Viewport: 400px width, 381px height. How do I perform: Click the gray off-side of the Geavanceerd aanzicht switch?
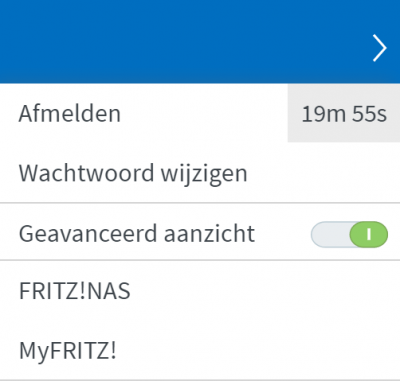[x=330, y=234]
